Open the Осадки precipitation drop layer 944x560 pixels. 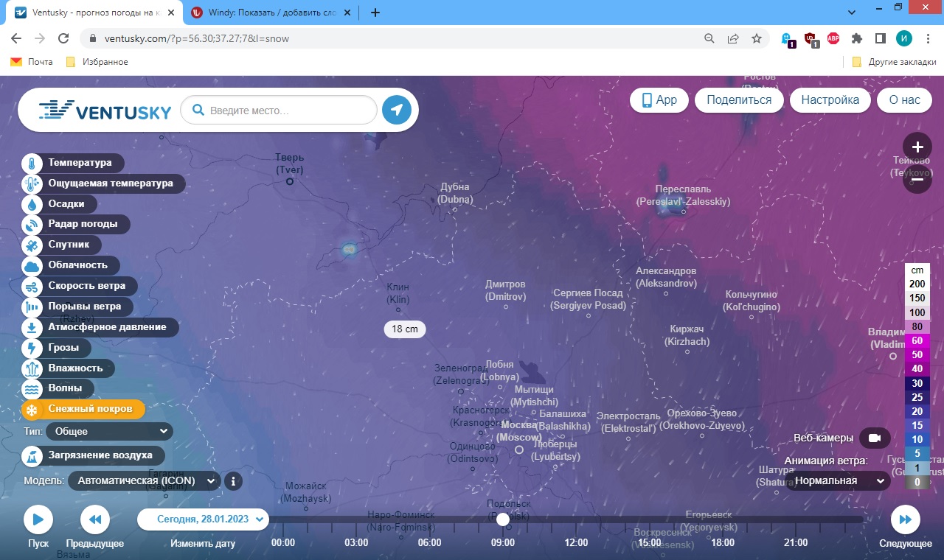32,204
